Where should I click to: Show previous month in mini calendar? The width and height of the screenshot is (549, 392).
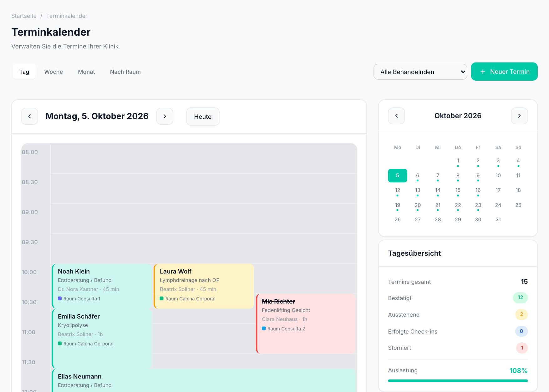(396, 116)
